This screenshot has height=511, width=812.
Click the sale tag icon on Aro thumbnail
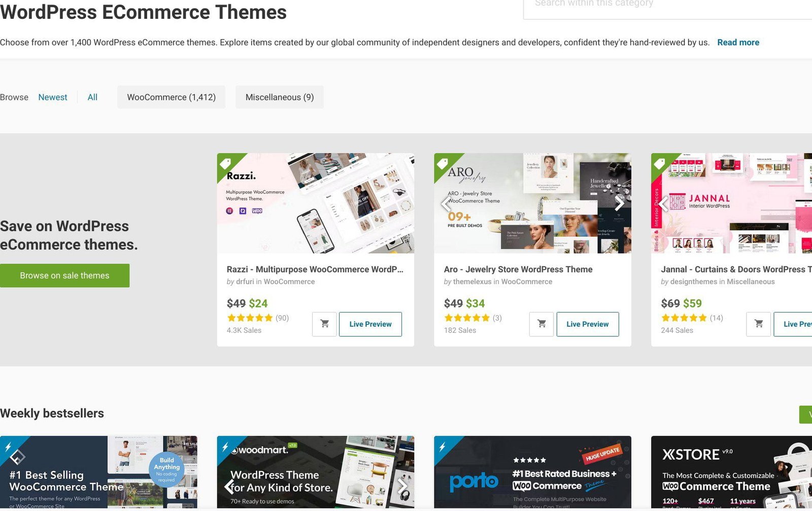tap(443, 163)
